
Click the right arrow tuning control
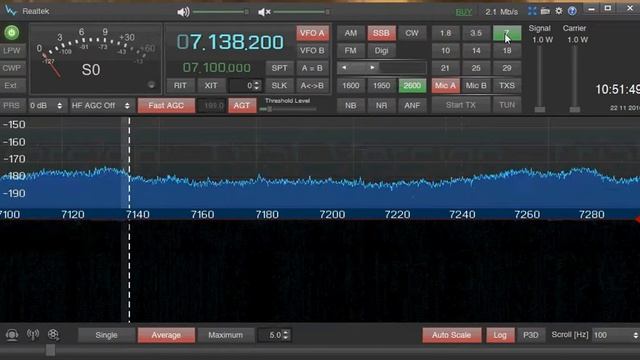372,68
